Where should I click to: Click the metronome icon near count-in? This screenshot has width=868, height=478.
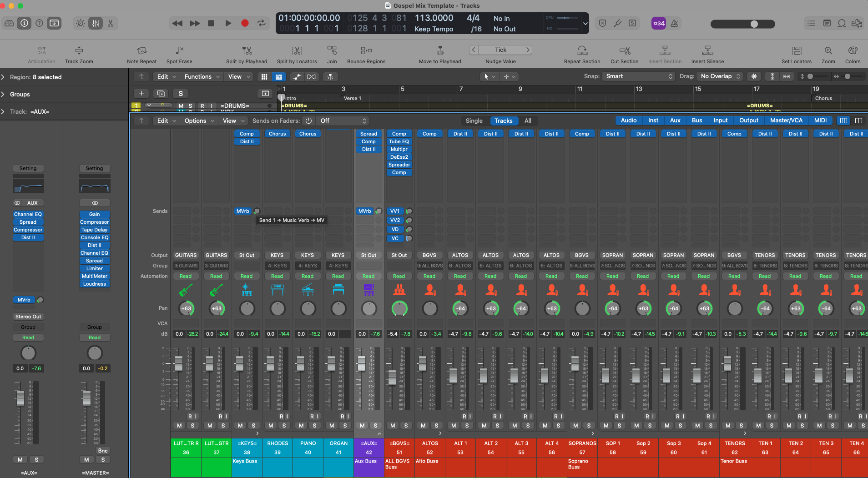[675, 23]
